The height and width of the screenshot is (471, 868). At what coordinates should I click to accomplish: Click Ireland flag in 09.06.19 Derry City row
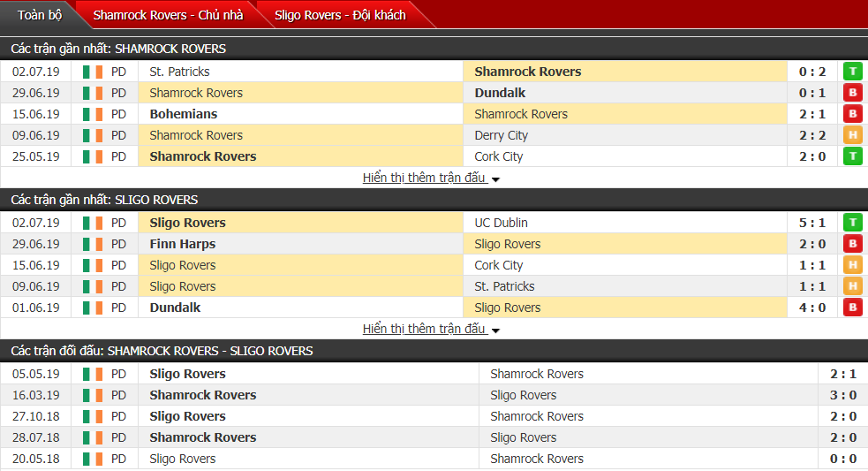coord(93,135)
